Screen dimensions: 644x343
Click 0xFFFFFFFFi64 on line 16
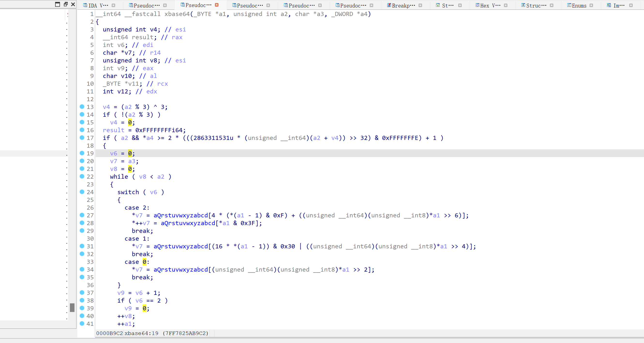(159, 130)
